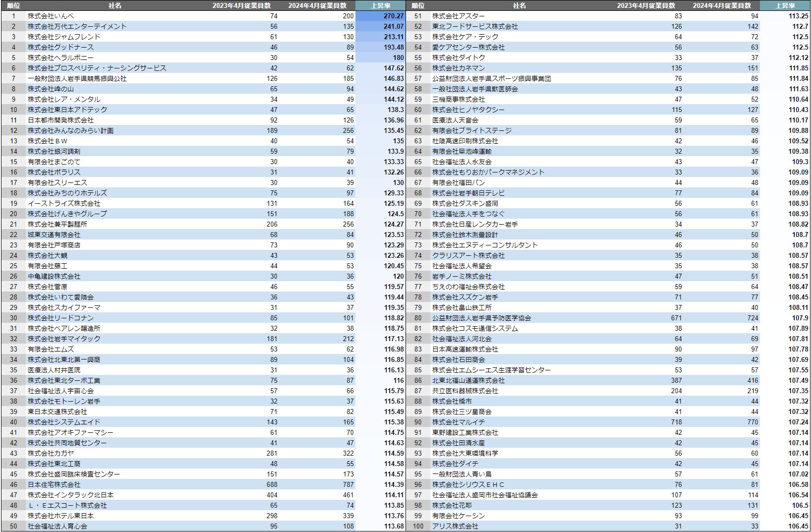The height and width of the screenshot is (532, 811).
Task: Select 株式会社みんなのみらい計画
Action: pos(70,130)
